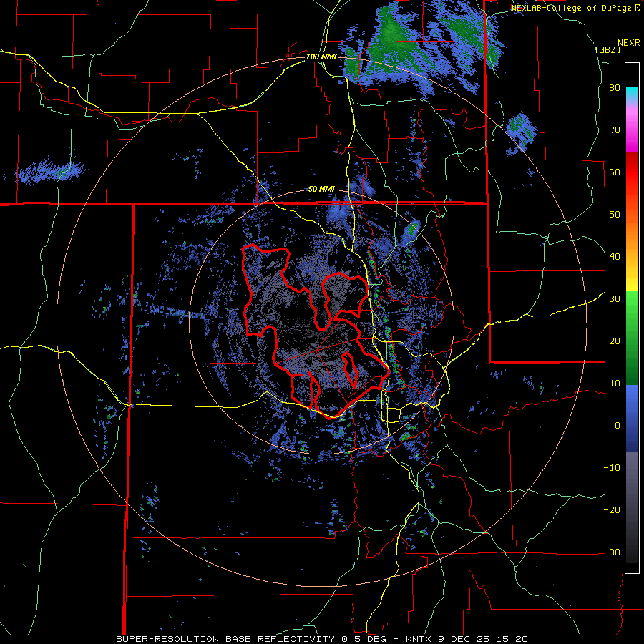Click the 40 value on dBZ scale

pos(615,257)
